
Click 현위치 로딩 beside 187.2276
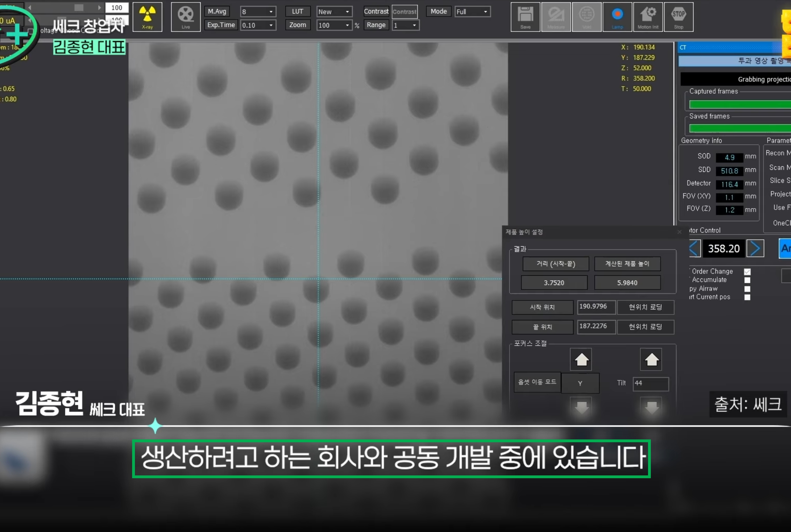(645, 327)
